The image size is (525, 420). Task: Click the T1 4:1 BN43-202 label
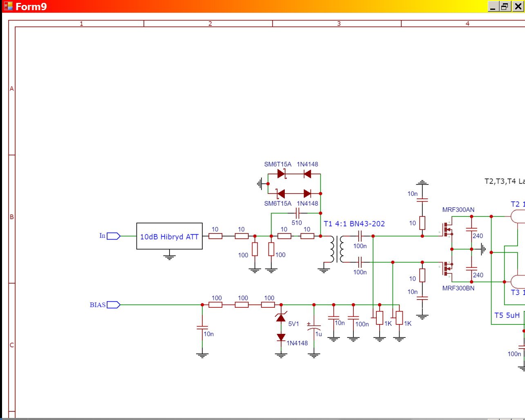354,224
